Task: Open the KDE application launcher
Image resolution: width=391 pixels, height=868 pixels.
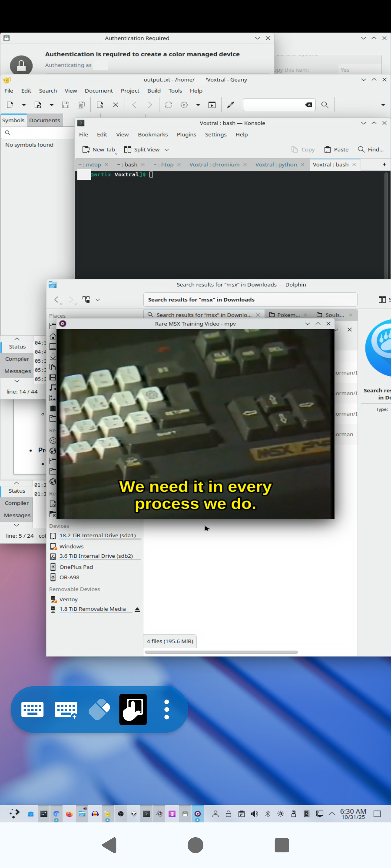Action: [x=14, y=813]
